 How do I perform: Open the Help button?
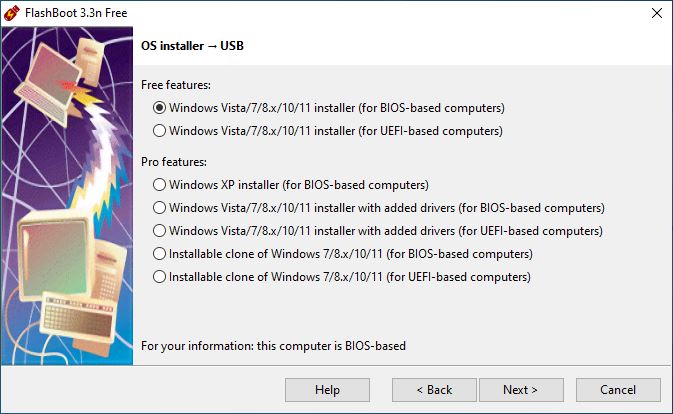(x=327, y=390)
